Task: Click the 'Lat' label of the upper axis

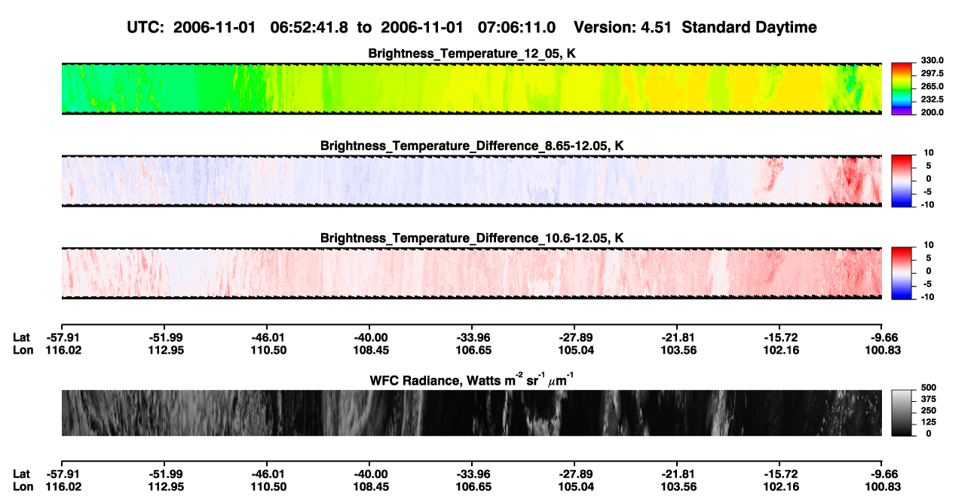Action: pyautogui.click(x=22, y=338)
